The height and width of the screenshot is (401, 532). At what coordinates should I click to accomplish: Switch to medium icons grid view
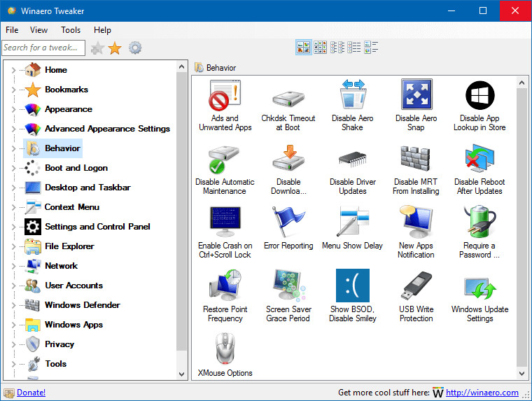click(320, 48)
